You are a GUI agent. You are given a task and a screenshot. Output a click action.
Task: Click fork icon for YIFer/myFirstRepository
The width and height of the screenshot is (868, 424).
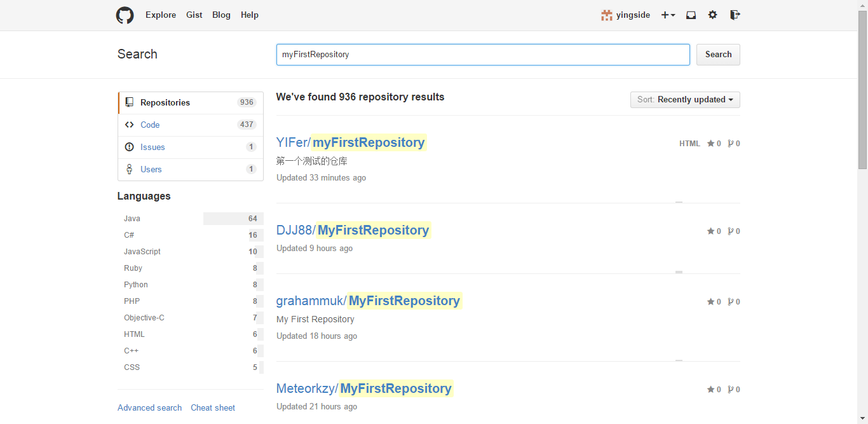pyautogui.click(x=731, y=144)
